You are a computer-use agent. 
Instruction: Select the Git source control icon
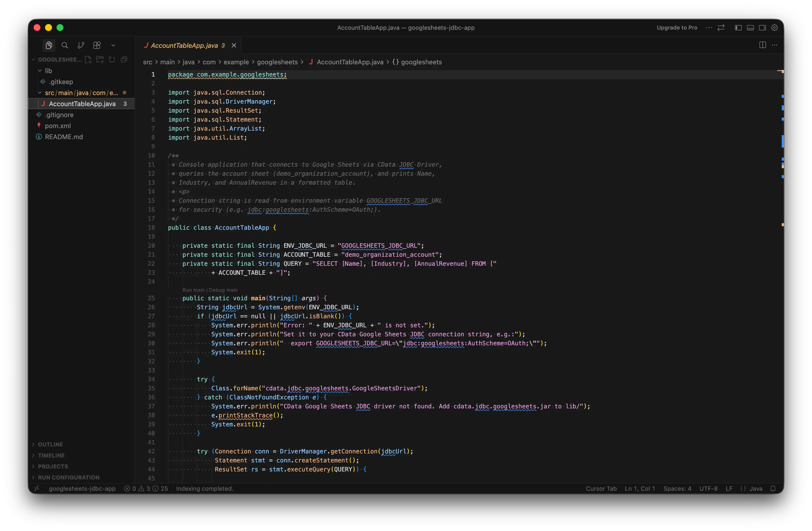tap(81, 45)
